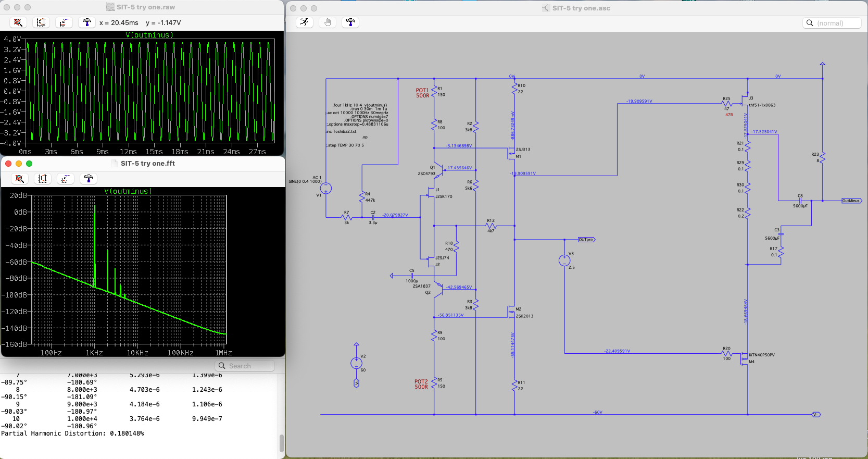Viewport: 868px width, 459px height.
Task: Click zoom-to-fit icon in SIT-5 try one.fft window
Action: 20,179
